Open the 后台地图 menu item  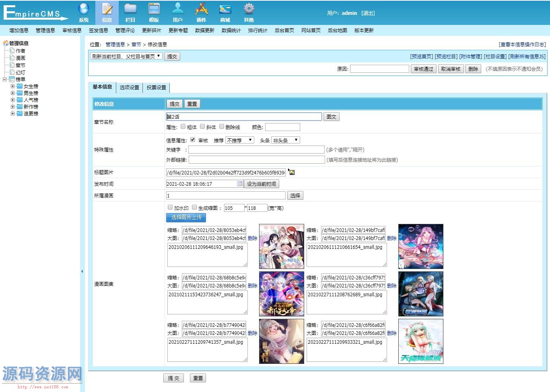338,31
